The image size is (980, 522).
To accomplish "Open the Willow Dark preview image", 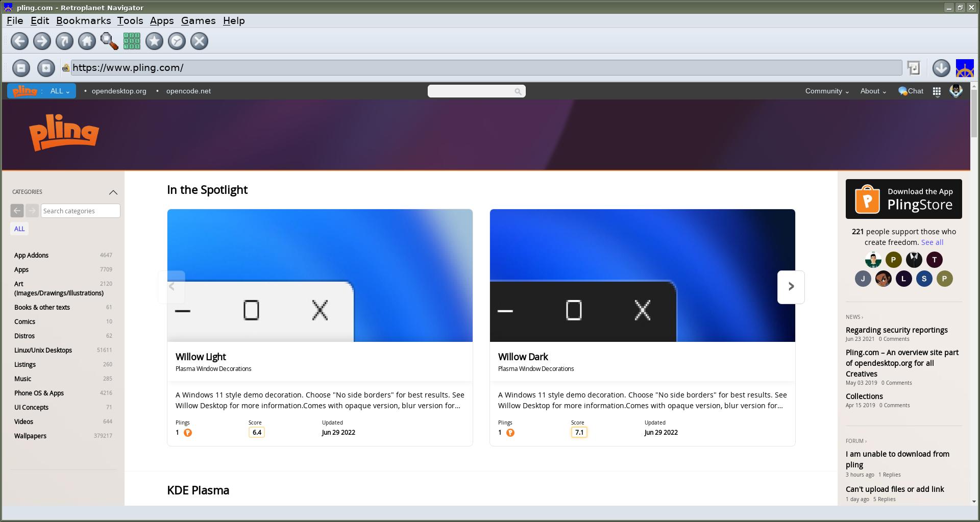I will pyautogui.click(x=643, y=276).
